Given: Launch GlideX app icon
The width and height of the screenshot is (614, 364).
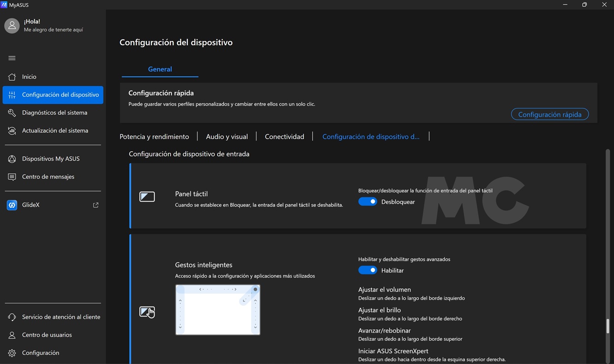Looking at the screenshot, I should 12,205.
